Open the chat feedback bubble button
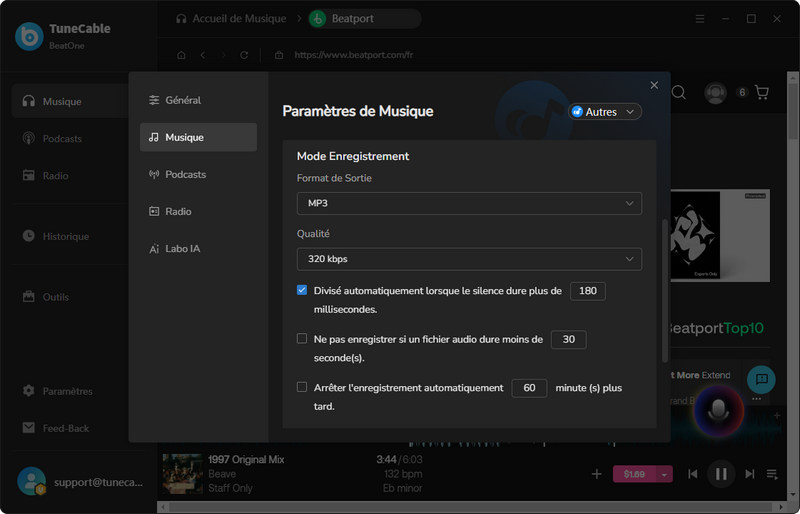The image size is (800, 514). point(761,379)
